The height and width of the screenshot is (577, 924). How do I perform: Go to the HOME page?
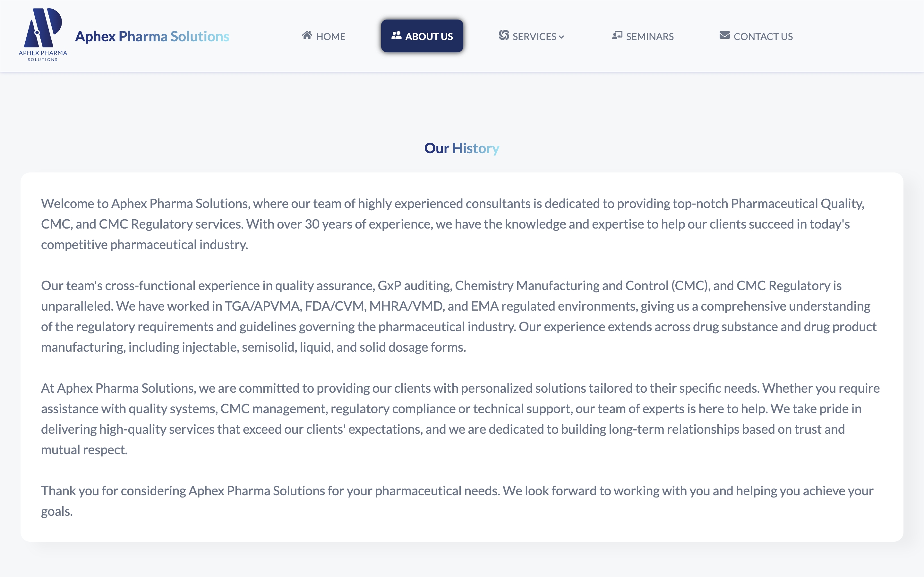tap(323, 36)
